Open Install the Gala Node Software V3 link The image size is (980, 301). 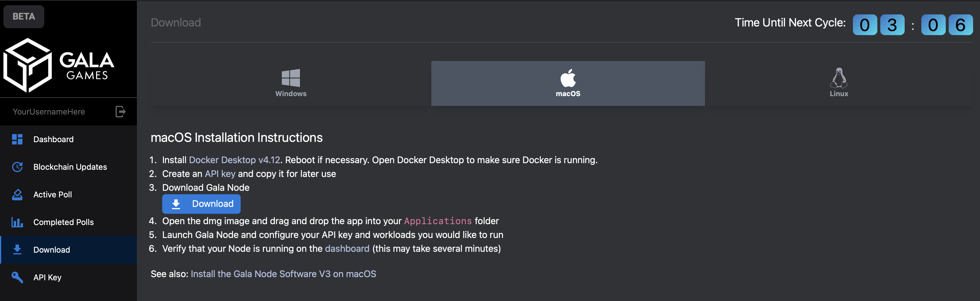283,274
